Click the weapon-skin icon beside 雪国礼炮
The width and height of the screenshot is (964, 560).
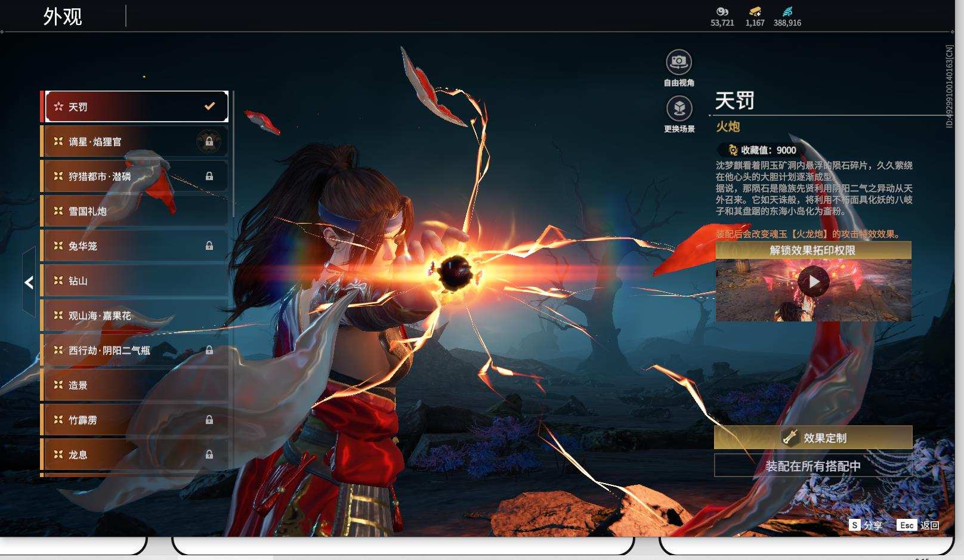point(58,211)
